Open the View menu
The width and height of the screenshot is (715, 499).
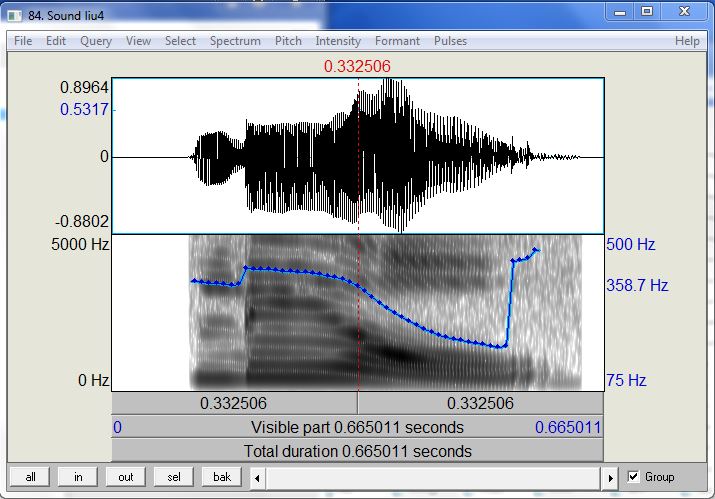click(138, 41)
